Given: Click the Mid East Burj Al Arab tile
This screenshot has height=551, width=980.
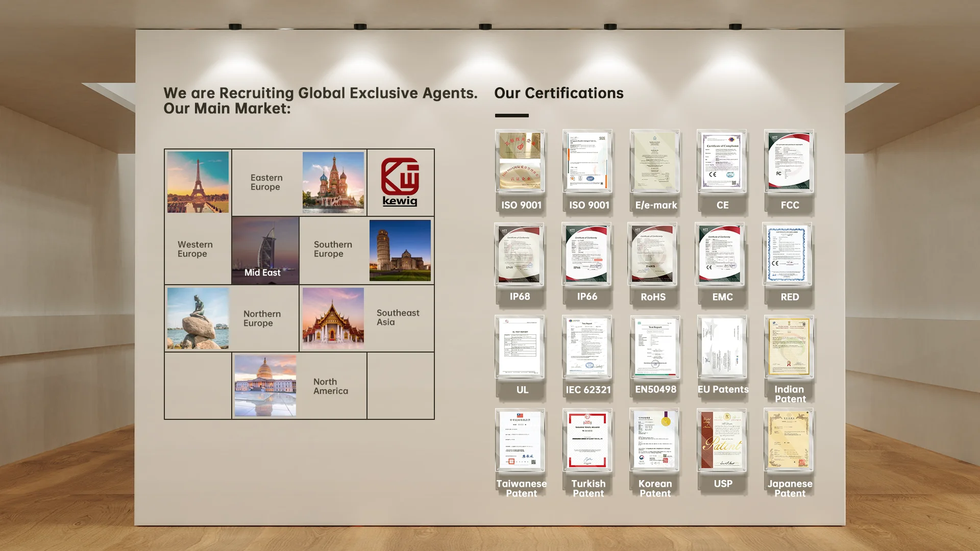Looking at the screenshot, I should [265, 250].
